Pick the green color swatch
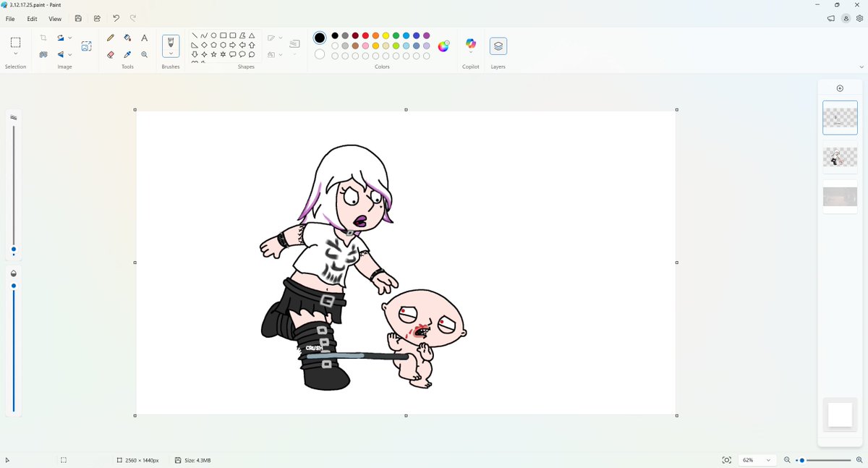The height and width of the screenshot is (468, 868). tap(396, 35)
